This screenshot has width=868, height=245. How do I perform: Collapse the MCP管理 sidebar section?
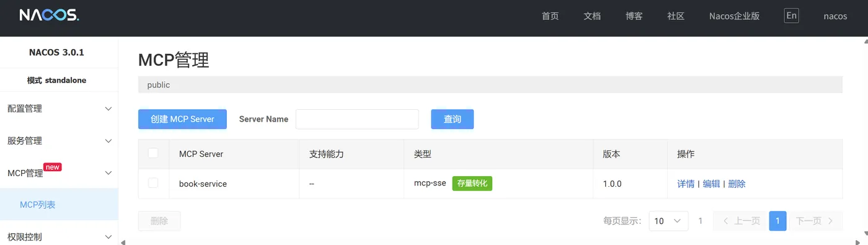[x=59, y=172]
